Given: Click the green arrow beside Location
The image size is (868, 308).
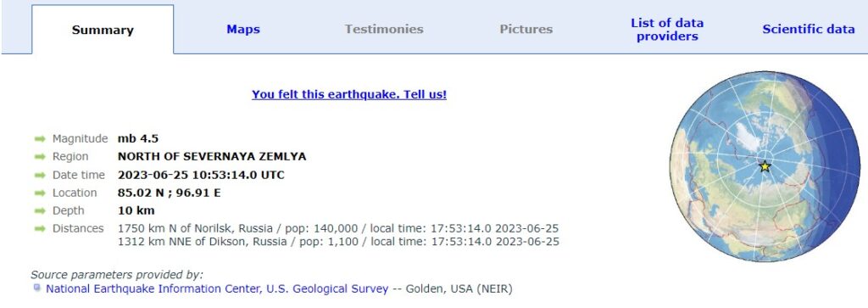Looking at the screenshot, I should pyautogui.click(x=39, y=193).
